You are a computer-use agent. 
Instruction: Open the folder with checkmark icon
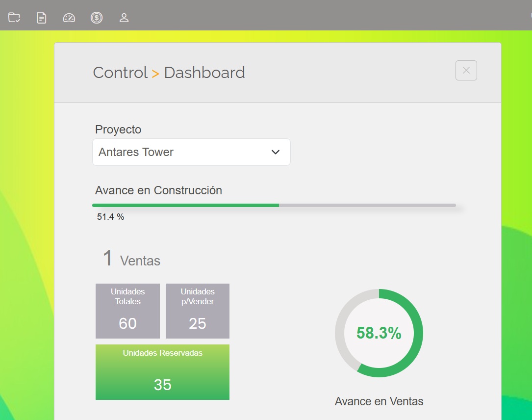[x=14, y=18]
